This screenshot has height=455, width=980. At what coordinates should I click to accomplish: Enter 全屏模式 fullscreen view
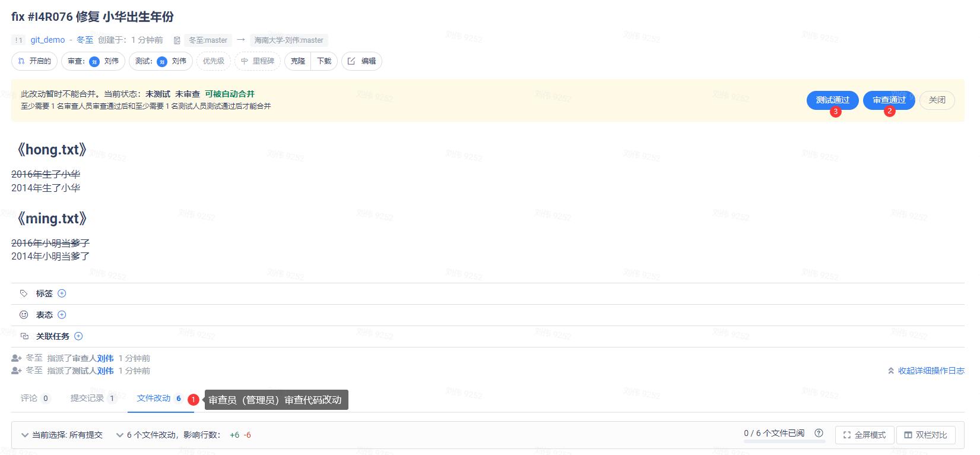pos(864,435)
